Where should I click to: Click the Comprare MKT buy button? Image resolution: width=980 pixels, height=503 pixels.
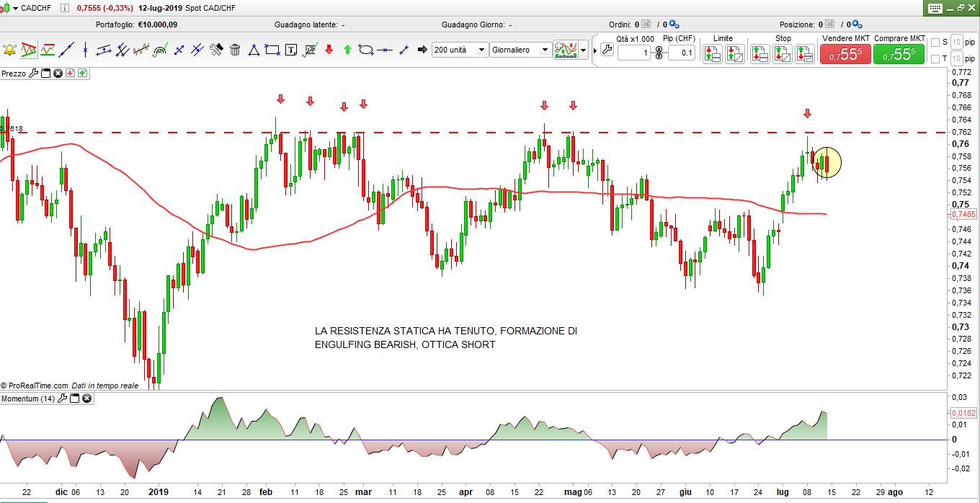pyautogui.click(x=899, y=54)
